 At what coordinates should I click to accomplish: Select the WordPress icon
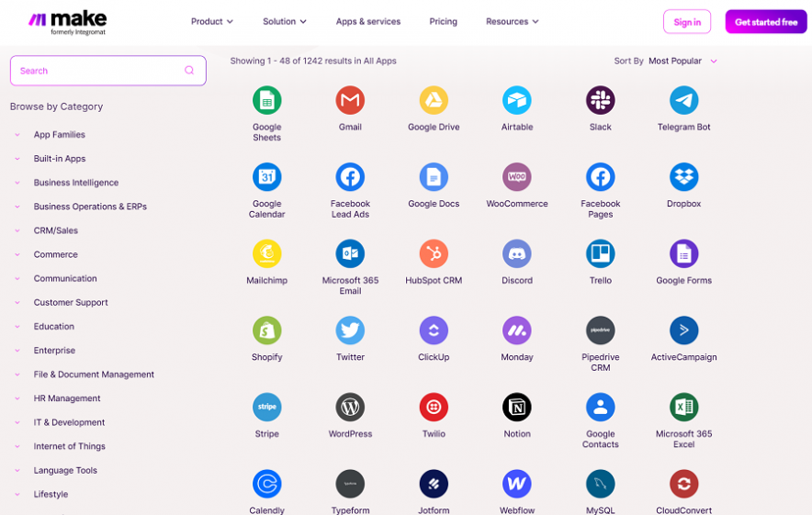point(350,407)
